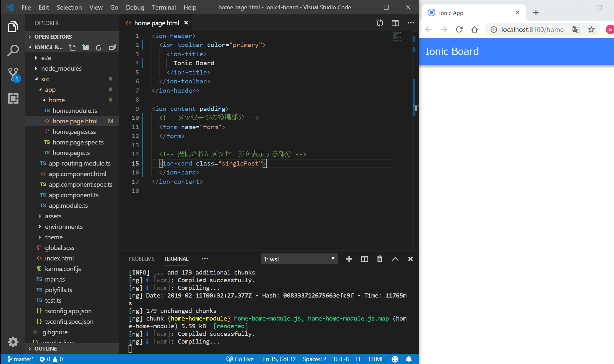
Task: Expand the OUTLINE section
Action: [45, 349]
